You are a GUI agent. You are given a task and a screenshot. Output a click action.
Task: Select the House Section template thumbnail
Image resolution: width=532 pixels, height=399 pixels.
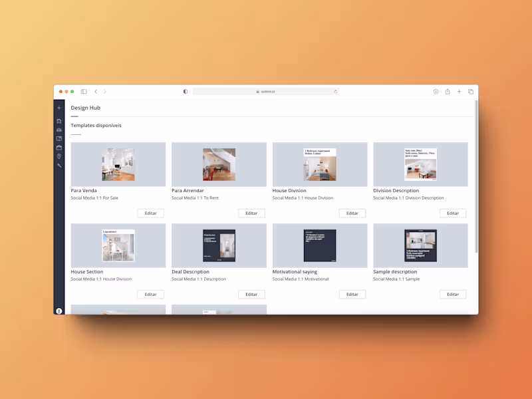[x=118, y=245]
